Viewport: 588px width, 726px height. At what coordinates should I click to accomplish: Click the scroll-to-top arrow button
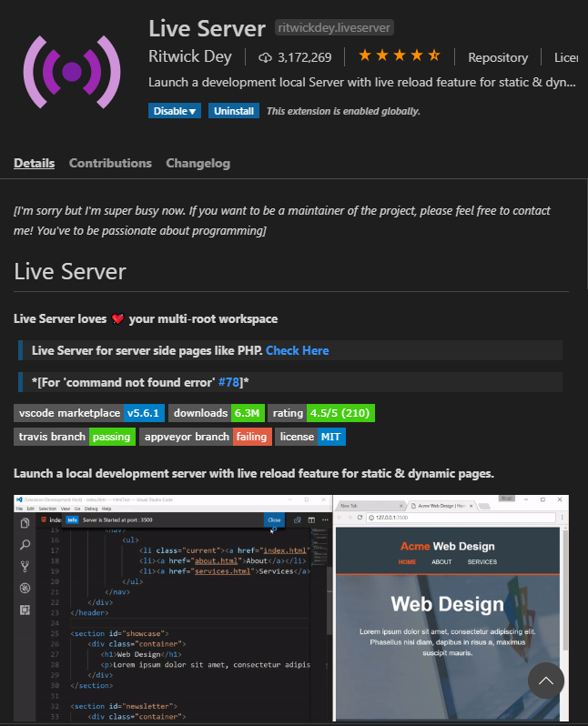(x=546, y=681)
